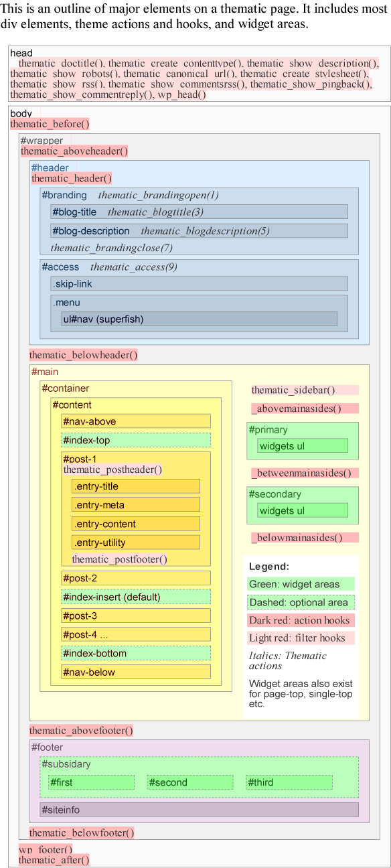Select the Dashed: optional area swatch
This screenshot has width=391, height=868.
click(x=301, y=602)
